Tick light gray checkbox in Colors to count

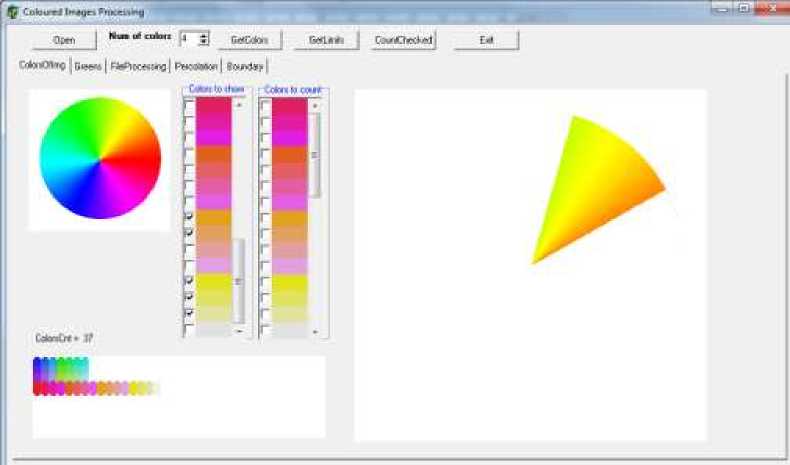coord(266,330)
